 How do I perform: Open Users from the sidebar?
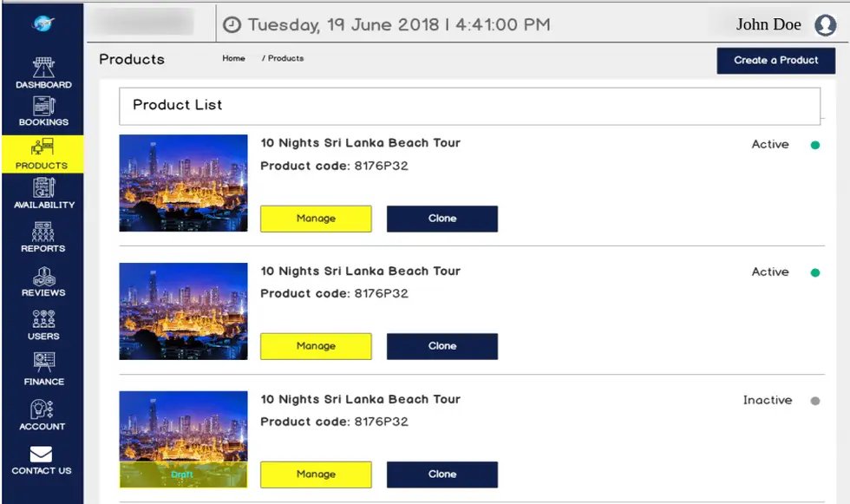[43, 319]
